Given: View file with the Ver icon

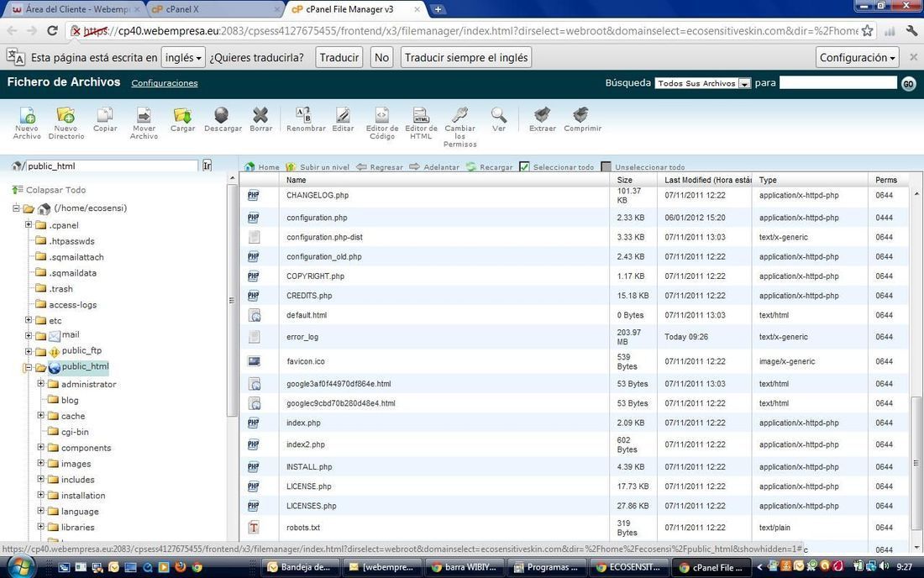Looking at the screenshot, I should coord(498,119).
